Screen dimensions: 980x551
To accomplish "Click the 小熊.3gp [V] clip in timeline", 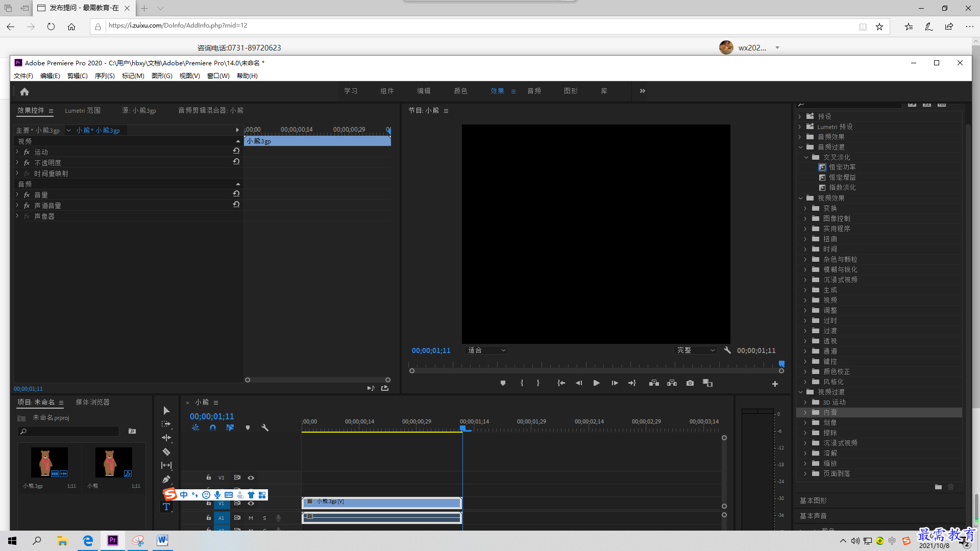I will (x=382, y=503).
